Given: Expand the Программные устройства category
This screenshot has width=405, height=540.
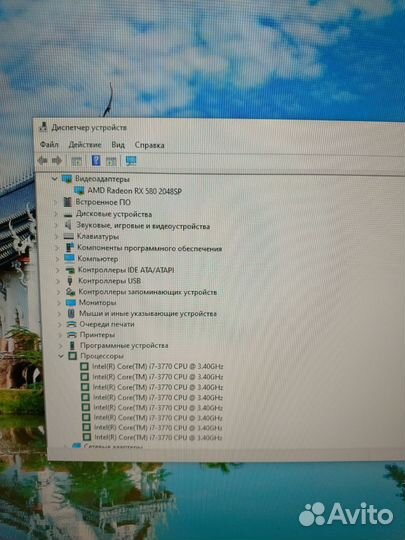Looking at the screenshot, I should pyautogui.click(x=60, y=345).
